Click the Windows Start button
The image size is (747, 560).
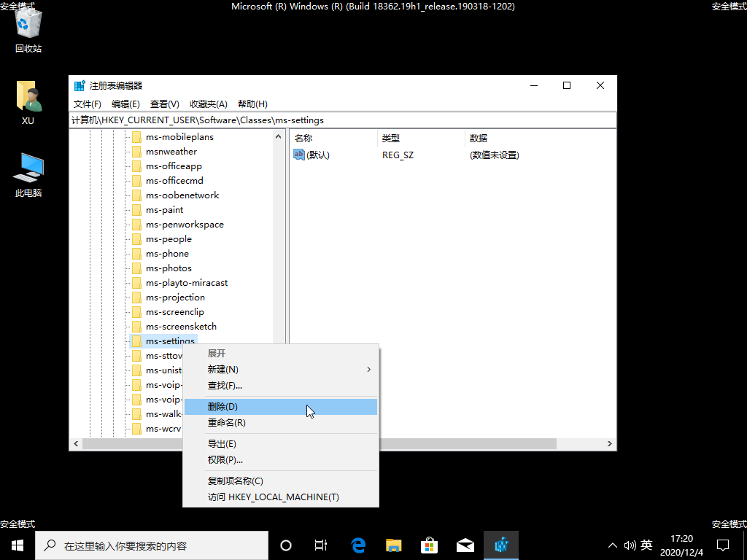(x=16, y=545)
